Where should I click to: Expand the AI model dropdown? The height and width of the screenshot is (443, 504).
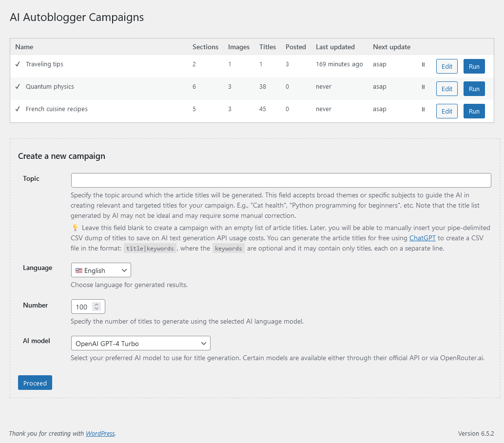click(140, 343)
